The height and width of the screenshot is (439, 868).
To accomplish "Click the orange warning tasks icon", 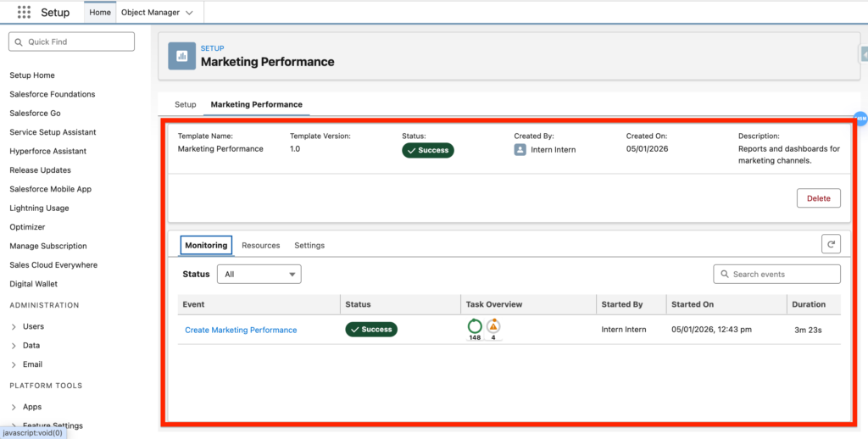I will [x=493, y=326].
